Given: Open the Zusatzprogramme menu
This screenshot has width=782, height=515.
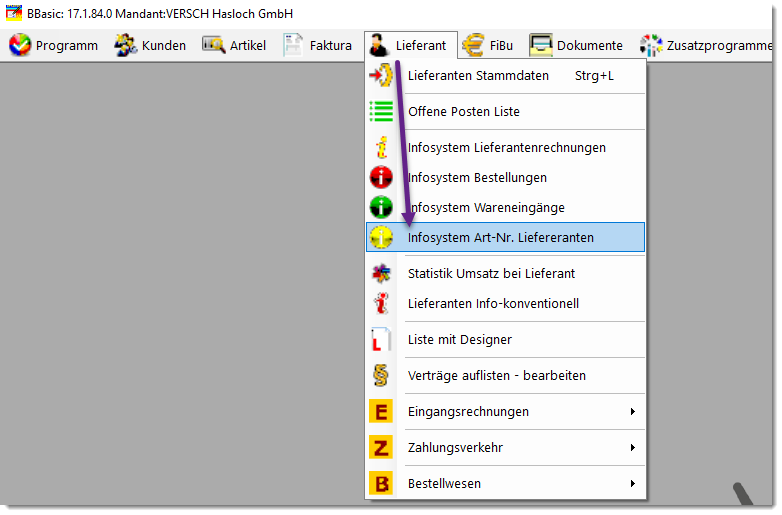Looking at the screenshot, I should point(720,45).
